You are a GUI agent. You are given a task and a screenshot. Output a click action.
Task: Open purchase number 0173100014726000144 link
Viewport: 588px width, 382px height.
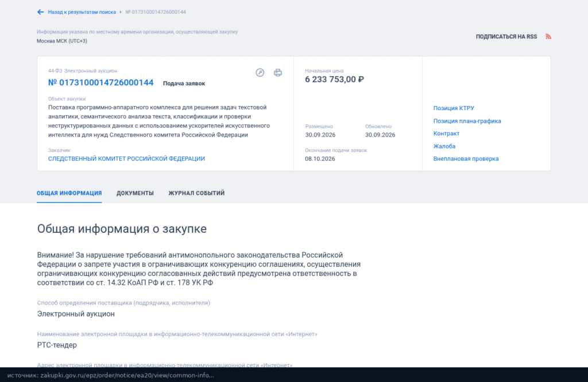pos(101,83)
